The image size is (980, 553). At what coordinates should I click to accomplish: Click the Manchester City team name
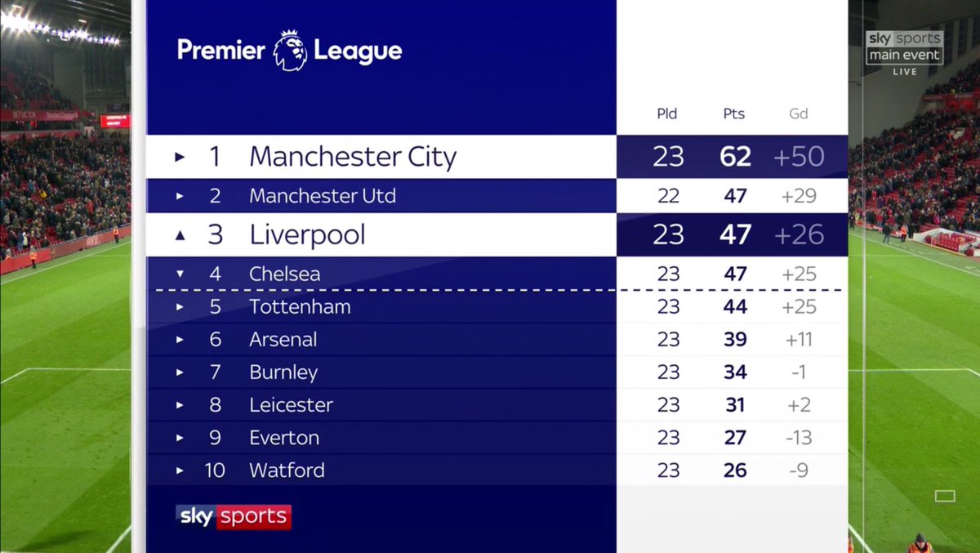[353, 157]
